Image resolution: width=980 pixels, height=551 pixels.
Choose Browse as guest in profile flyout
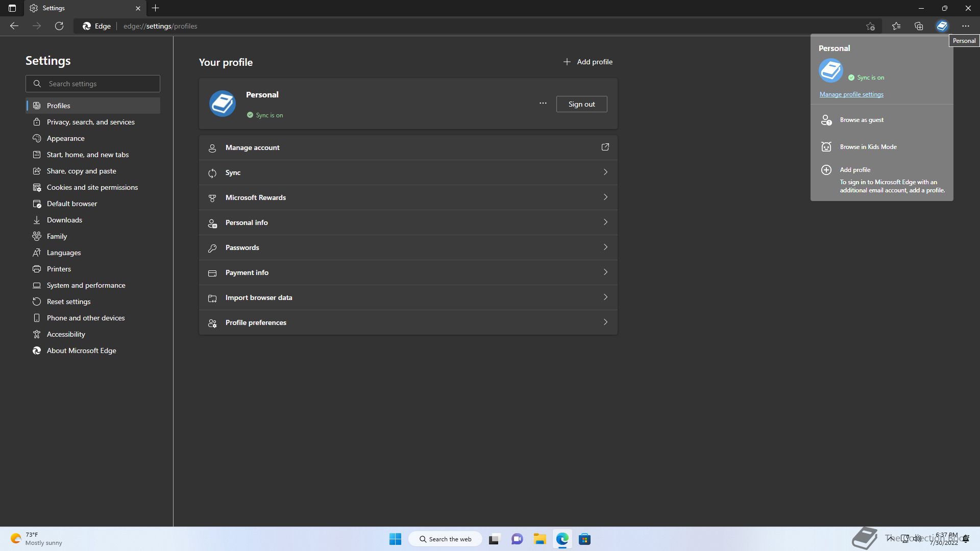(882, 120)
